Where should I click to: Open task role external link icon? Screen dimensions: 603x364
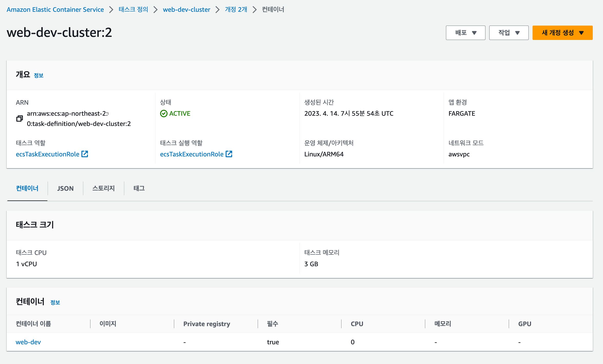click(x=85, y=154)
